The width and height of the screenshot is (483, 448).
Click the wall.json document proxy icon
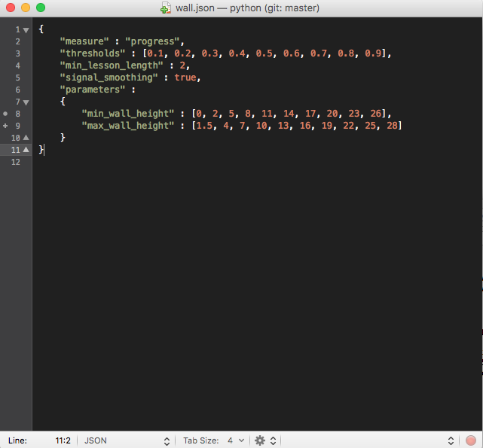pyautogui.click(x=166, y=8)
